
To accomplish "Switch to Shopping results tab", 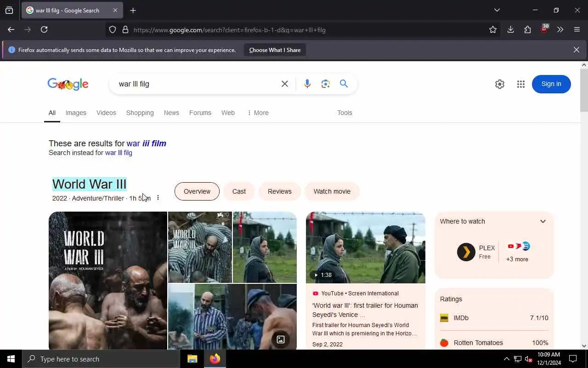I will [140, 113].
